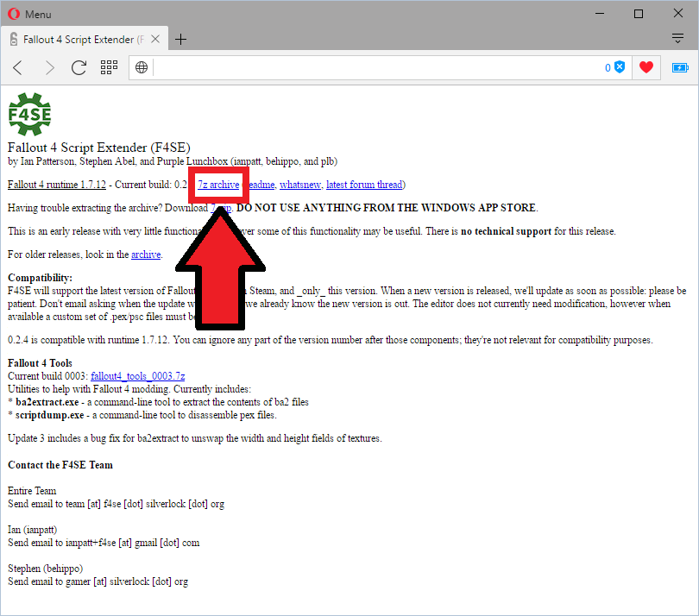This screenshot has width=699, height=616.
Task: Close the Fallout 4 Script Extender tab
Action: coord(155,39)
